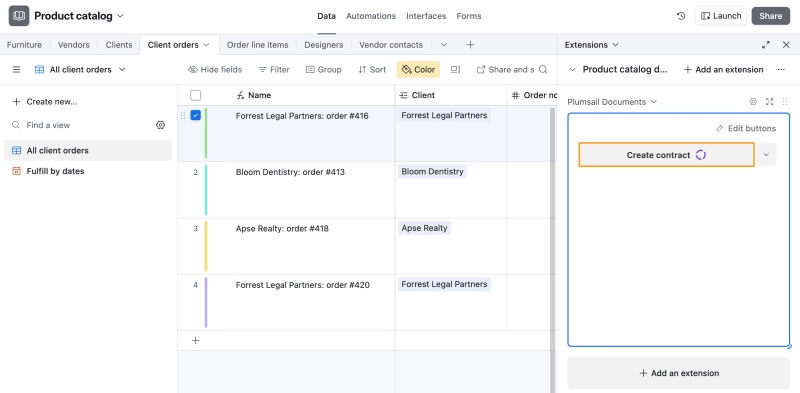This screenshot has height=393, width=800.
Task: Click Add an extension in dashboard header
Action: click(x=723, y=69)
